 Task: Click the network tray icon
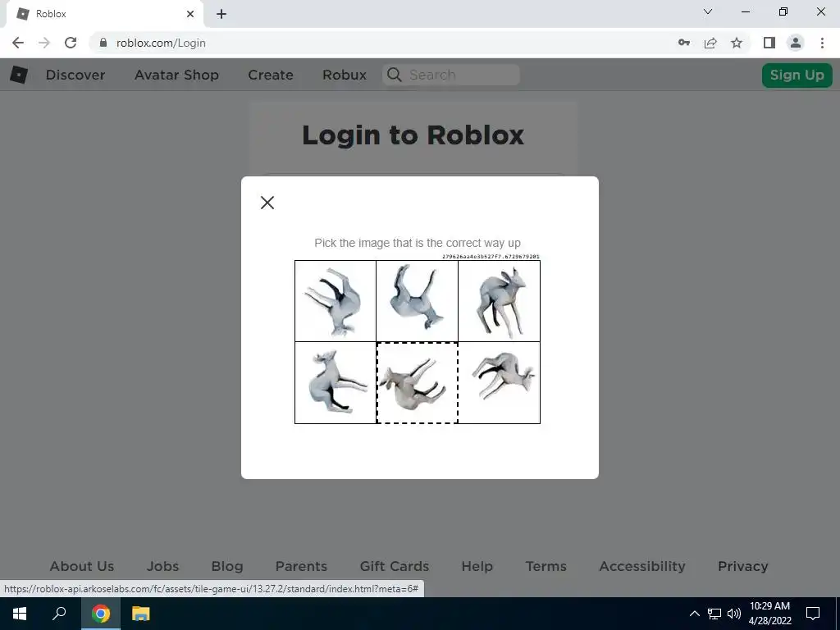coord(714,614)
